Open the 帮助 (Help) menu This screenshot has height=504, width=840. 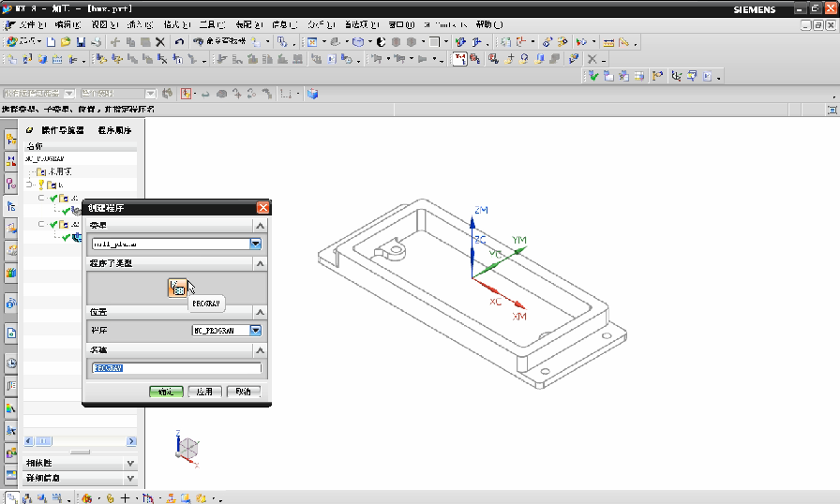485,24
